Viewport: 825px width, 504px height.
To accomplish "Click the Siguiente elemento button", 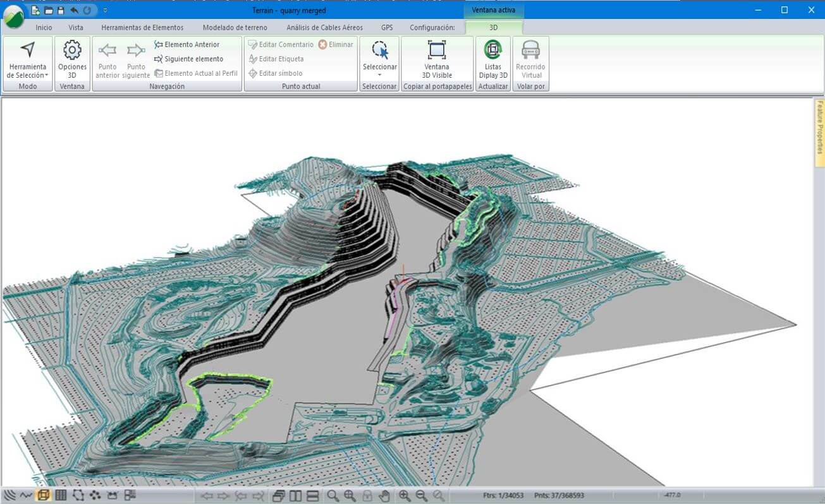I will pos(188,59).
